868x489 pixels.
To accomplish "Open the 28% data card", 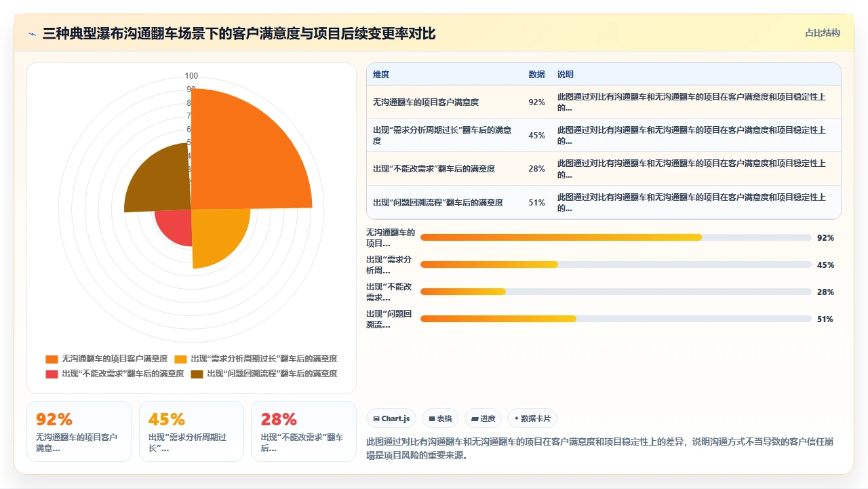I will point(303,431).
